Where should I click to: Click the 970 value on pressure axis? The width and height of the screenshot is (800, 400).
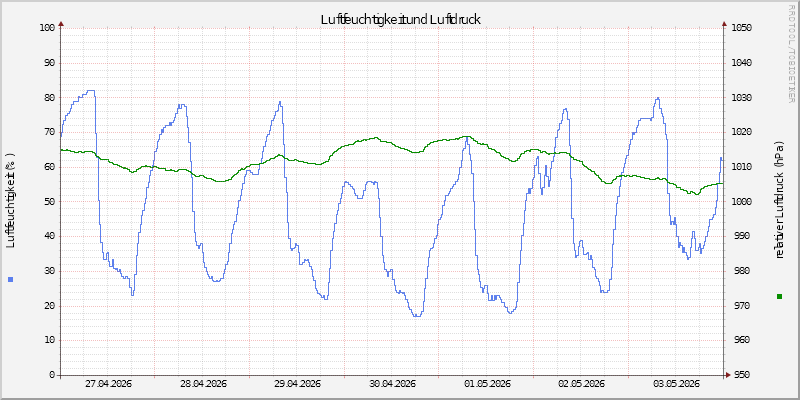pos(742,306)
